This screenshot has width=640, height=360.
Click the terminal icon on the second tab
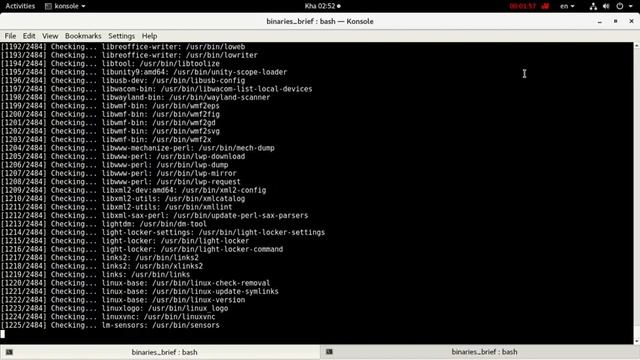pyautogui.click(x=329, y=352)
